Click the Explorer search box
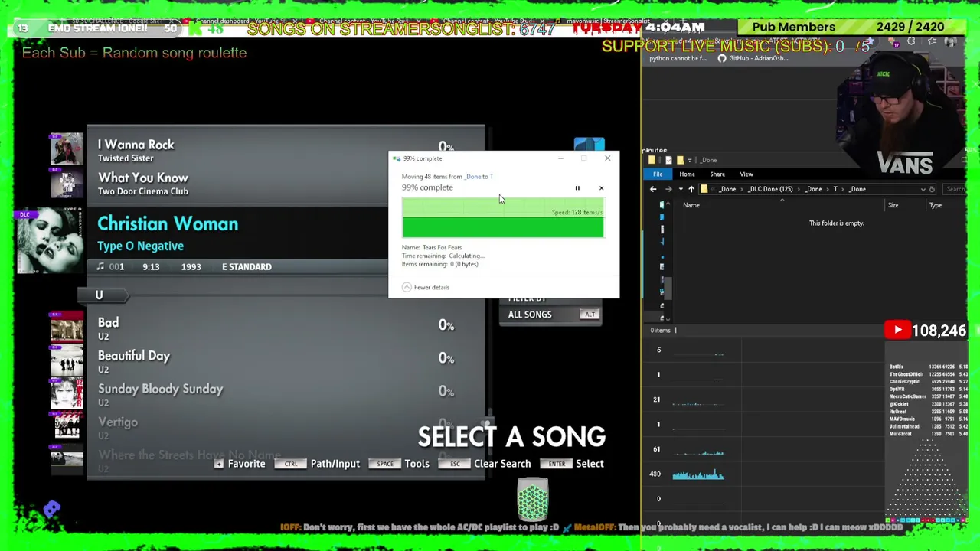 (x=955, y=189)
